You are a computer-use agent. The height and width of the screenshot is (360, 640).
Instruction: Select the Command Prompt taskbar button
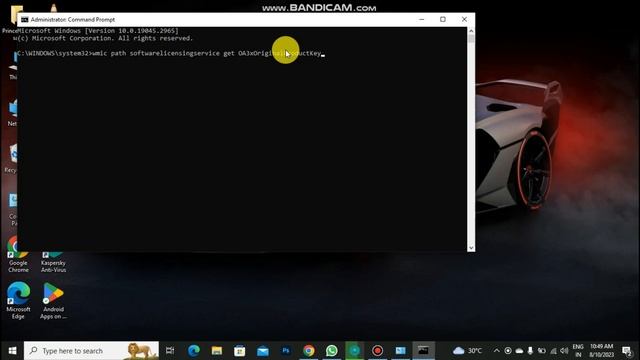pos(423,351)
